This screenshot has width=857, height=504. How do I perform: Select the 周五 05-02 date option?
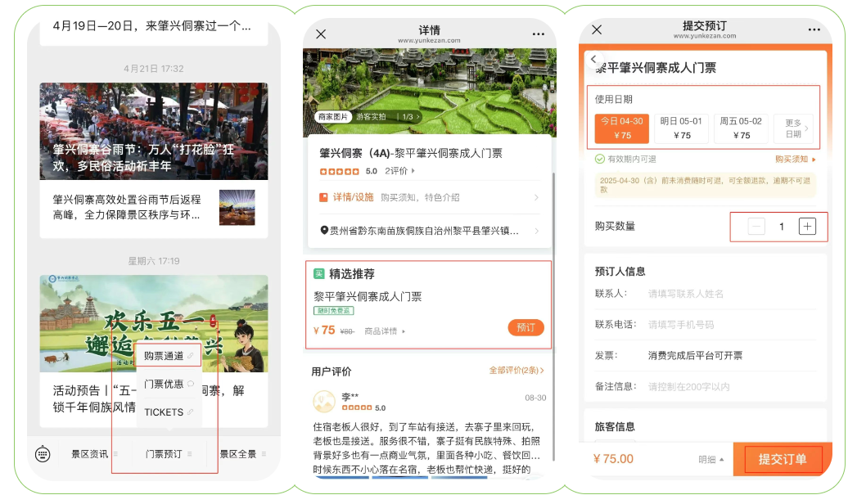pyautogui.click(x=741, y=128)
